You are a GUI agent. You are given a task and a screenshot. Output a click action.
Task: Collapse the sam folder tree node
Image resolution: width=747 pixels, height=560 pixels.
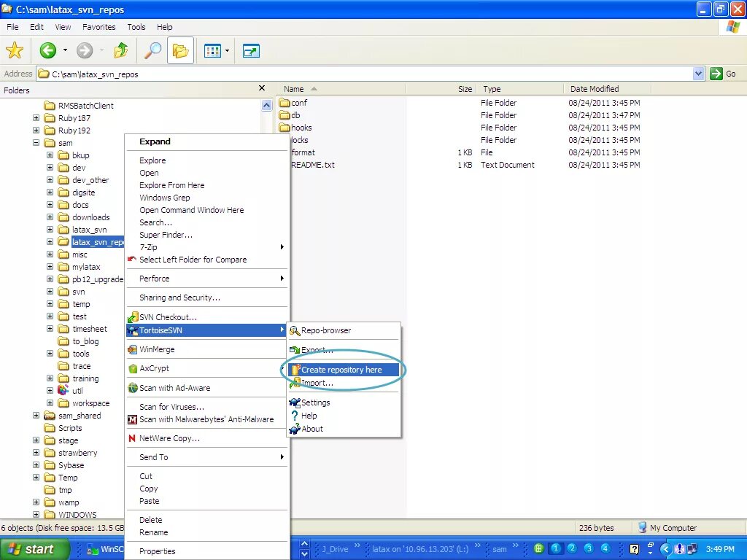36,142
